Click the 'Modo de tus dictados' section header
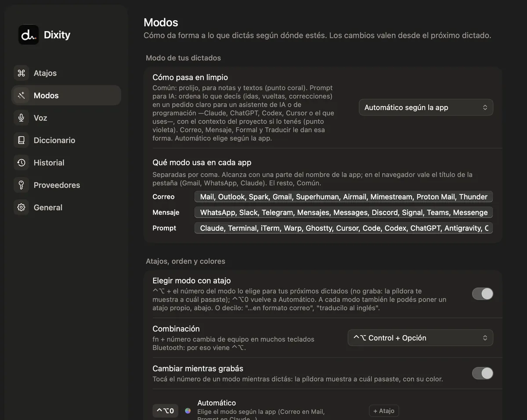The height and width of the screenshot is (420, 527). 183,58
